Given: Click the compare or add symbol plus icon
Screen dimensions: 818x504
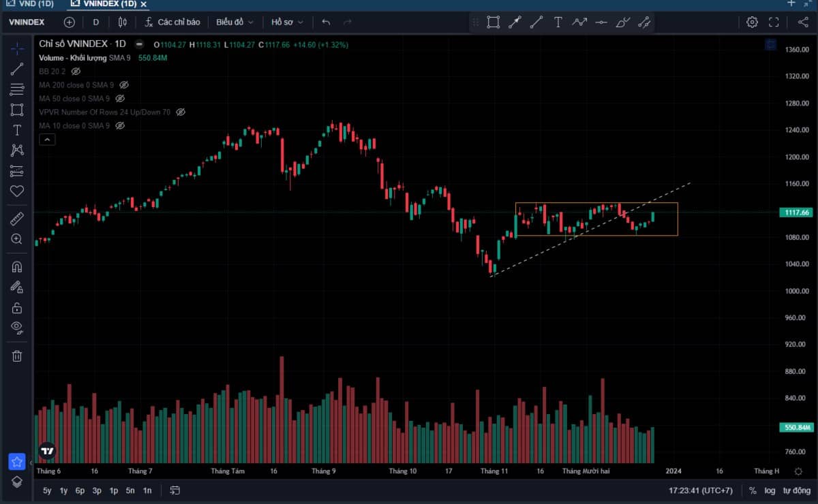Looking at the screenshot, I should [69, 22].
